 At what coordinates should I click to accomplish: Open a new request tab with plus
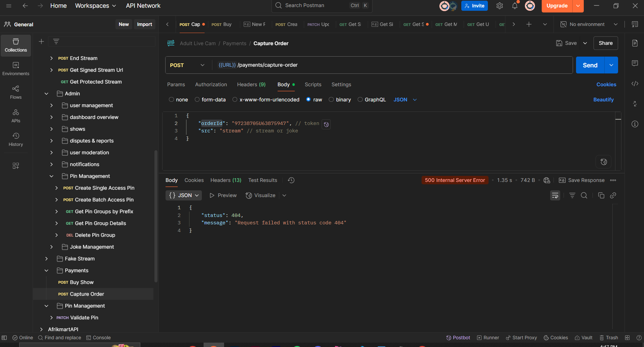[529, 24]
